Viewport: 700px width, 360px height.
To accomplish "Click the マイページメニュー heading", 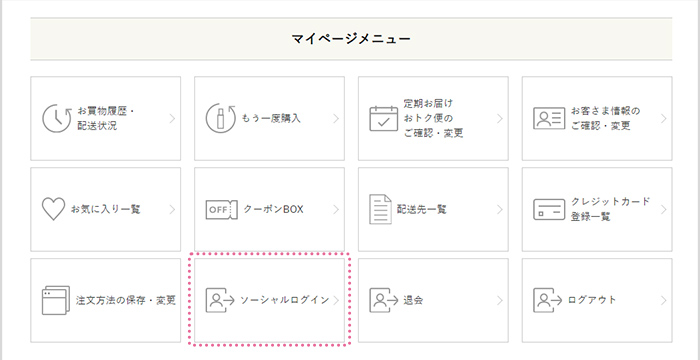I will pyautogui.click(x=351, y=39).
